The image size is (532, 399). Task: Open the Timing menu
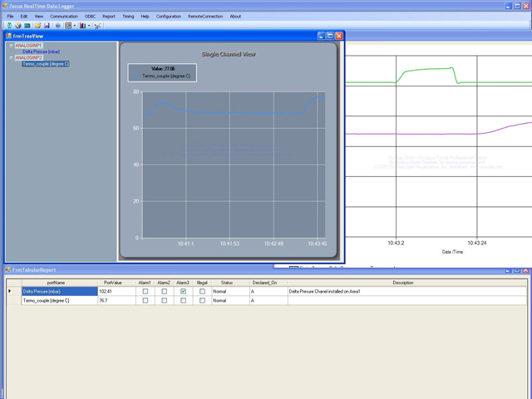[x=128, y=17]
